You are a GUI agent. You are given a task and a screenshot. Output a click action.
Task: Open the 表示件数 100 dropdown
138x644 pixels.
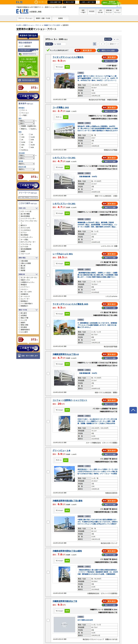click(116, 39)
